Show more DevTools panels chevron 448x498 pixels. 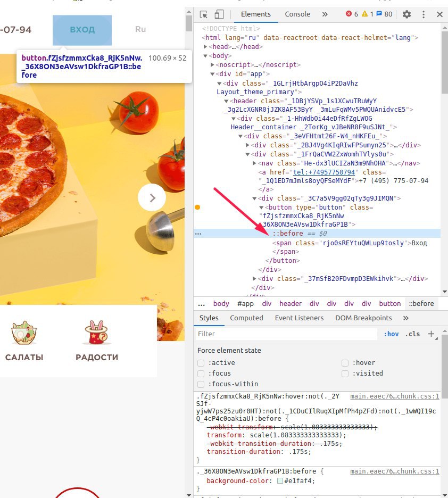point(325,14)
